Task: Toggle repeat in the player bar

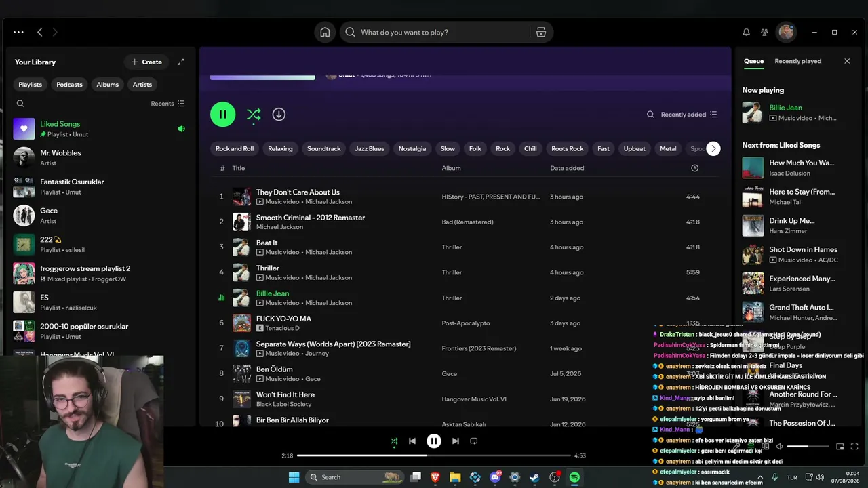Action: click(x=474, y=441)
